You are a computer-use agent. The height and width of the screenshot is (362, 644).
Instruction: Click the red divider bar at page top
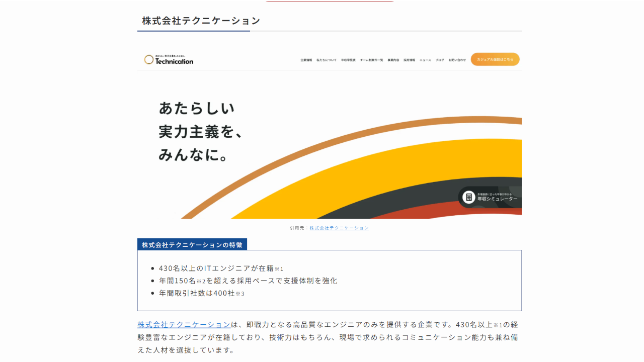(330, 1)
